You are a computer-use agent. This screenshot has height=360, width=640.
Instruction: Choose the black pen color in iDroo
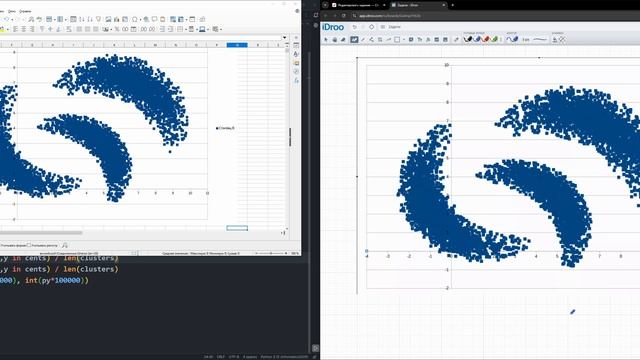tap(468, 39)
